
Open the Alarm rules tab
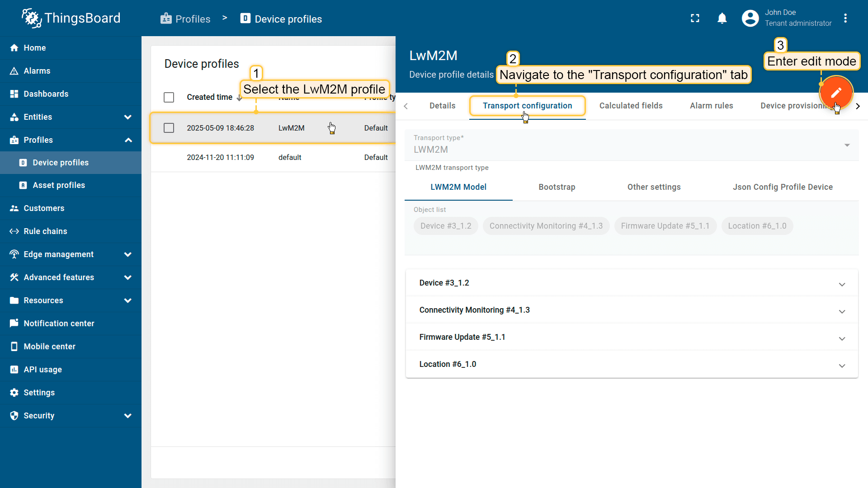(711, 106)
